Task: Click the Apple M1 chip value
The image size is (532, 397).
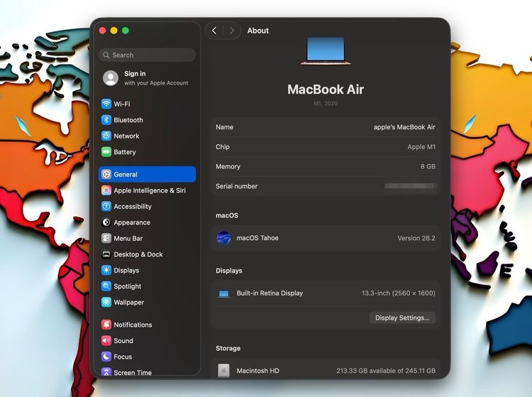Action: point(421,147)
